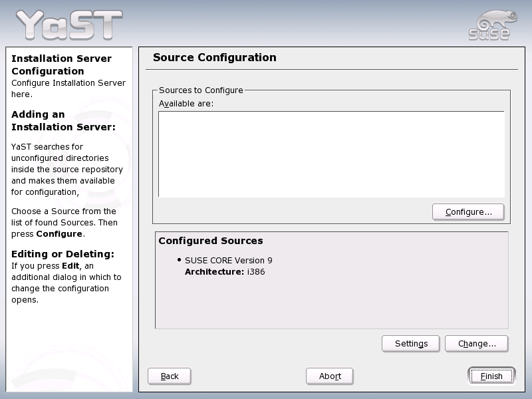Go back with the Back button
This screenshot has width=532, height=399.
pyautogui.click(x=170, y=376)
